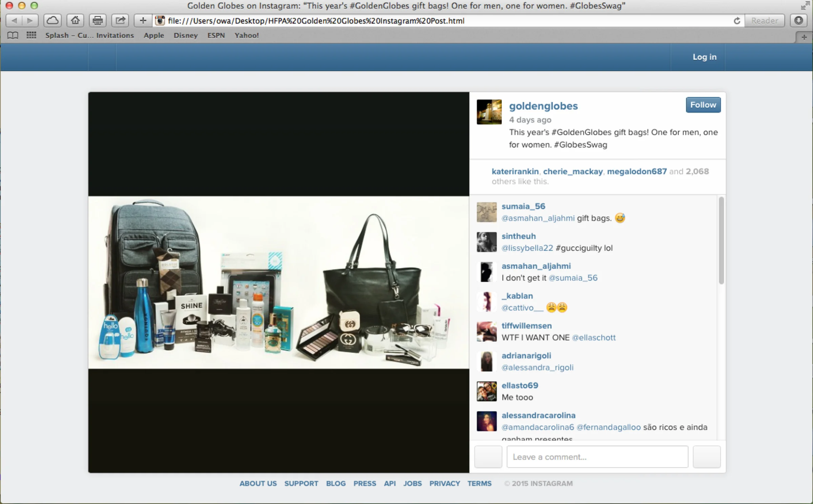Open the Yahoo! bookmark
Viewport: 813px width, 504px height.
point(246,35)
